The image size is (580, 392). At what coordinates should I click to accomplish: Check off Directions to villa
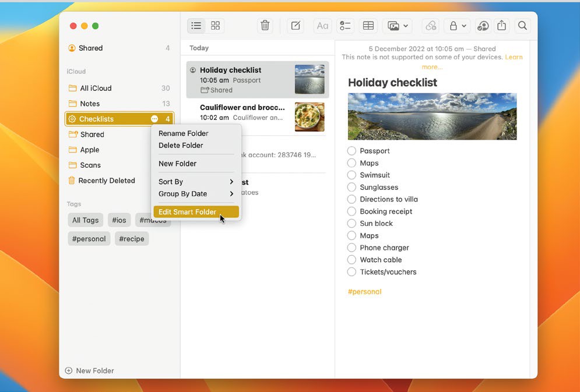pyautogui.click(x=351, y=200)
